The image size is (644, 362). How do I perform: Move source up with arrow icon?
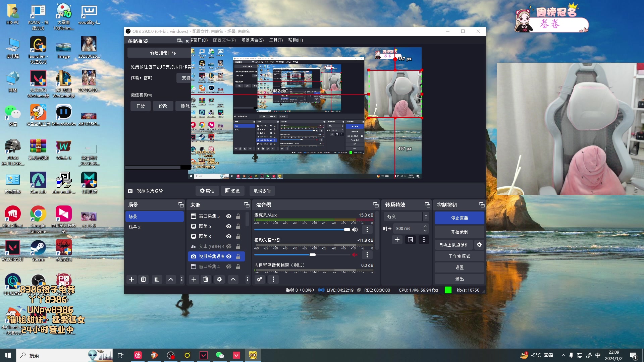233,279
